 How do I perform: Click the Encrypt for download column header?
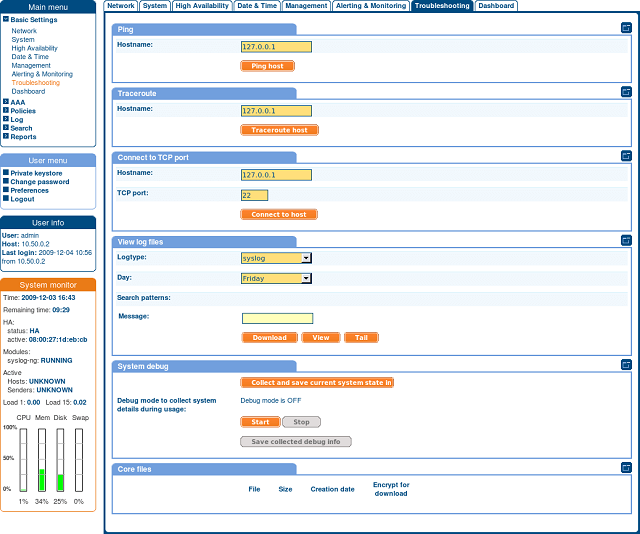pos(391,489)
